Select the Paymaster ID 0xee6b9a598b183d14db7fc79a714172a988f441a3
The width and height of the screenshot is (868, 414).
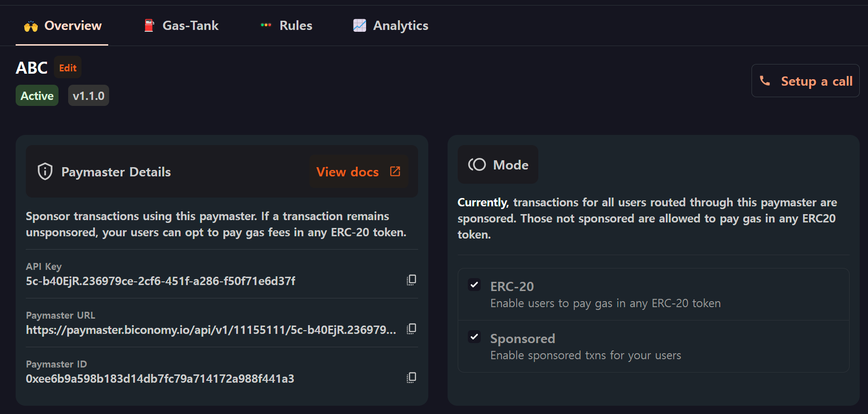(x=160, y=379)
